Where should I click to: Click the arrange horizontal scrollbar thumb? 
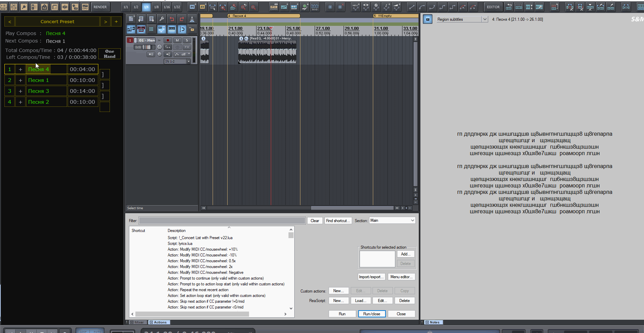(352, 208)
